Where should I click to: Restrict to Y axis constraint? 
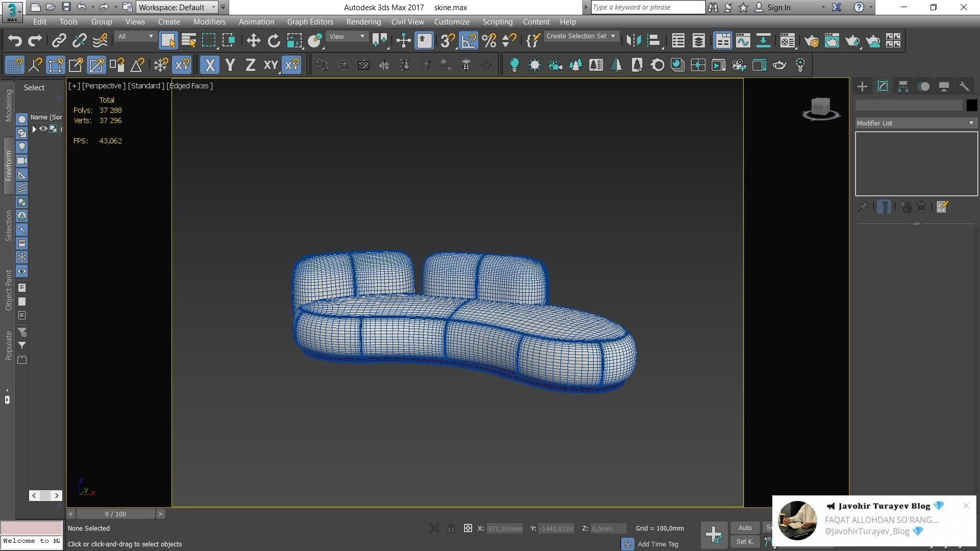click(230, 65)
